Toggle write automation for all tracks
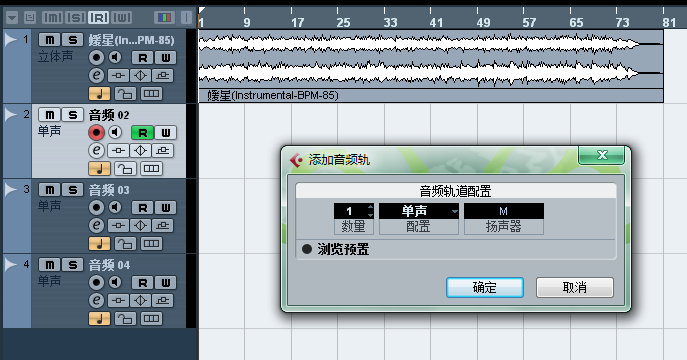687x360 pixels. tap(122, 18)
